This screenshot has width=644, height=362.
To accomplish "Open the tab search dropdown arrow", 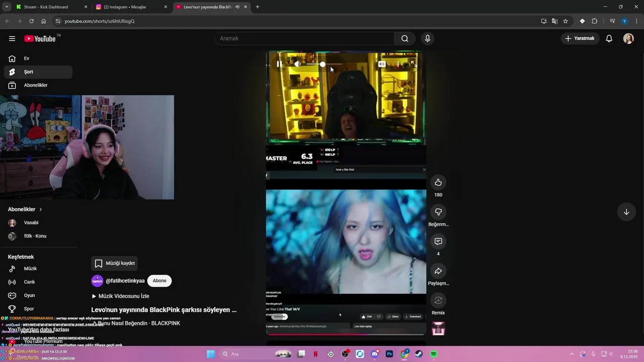I will 7,7.
